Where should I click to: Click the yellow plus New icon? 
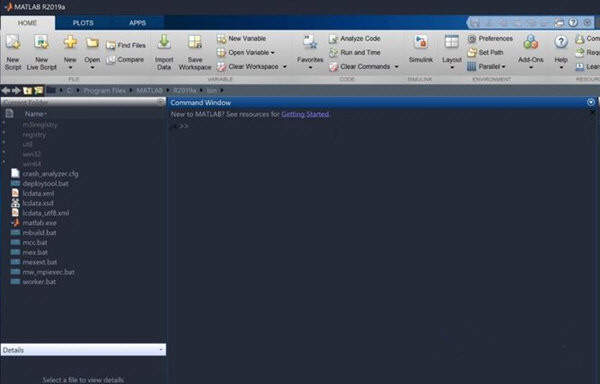tap(70, 42)
